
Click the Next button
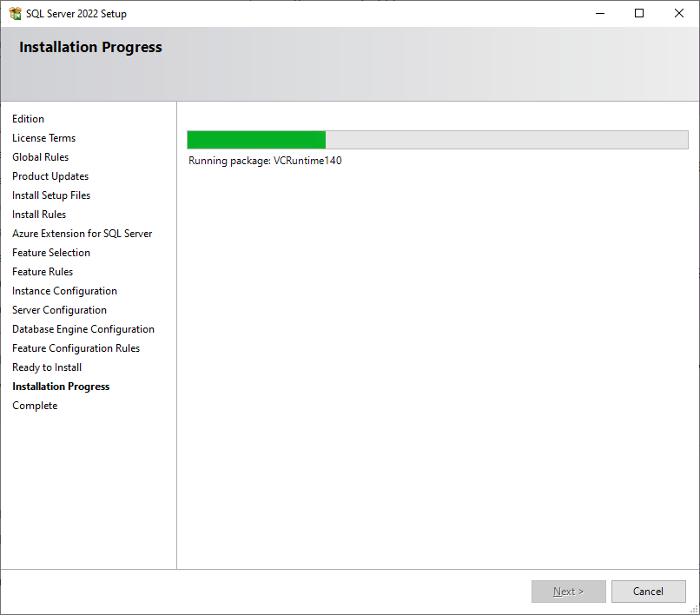click(x=568, y=591)
